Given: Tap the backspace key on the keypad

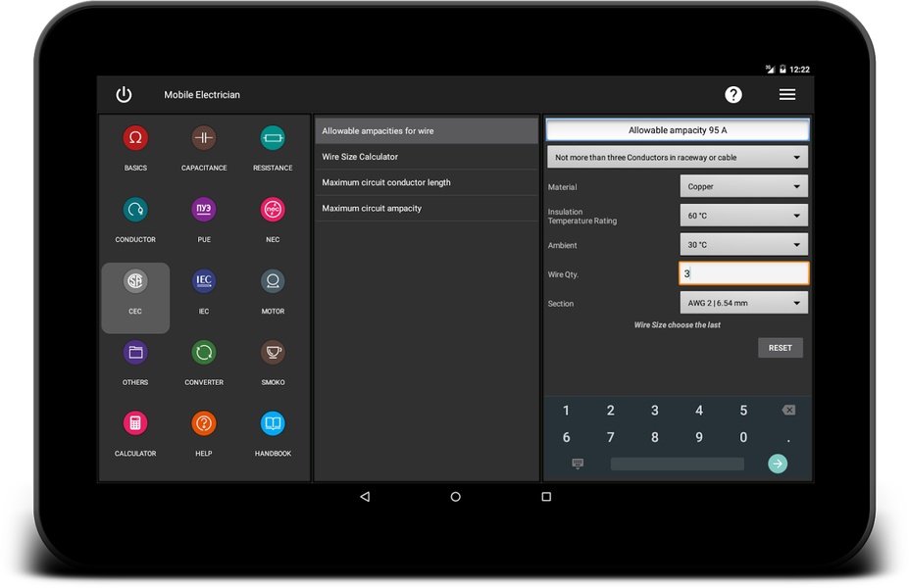Looking at the screenshot, I should click(788, 411).
